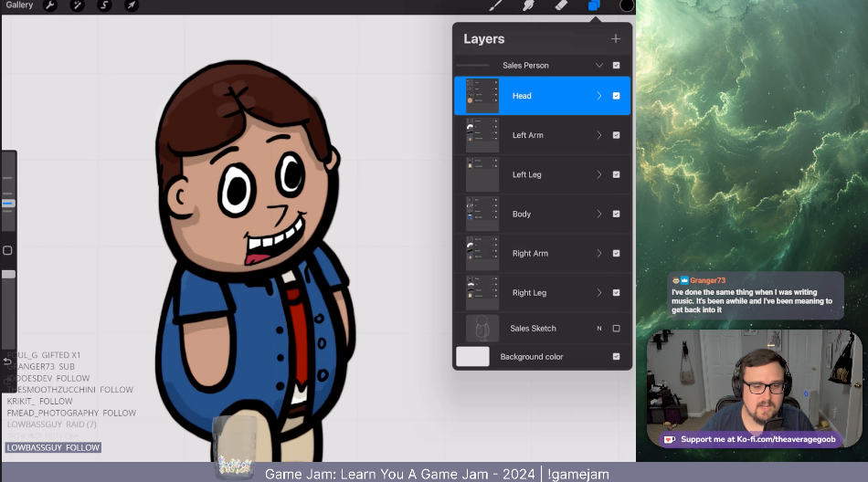Open the Actions wrench menu
Image resolution: width=868 pixels, height=482 pixels.
click(51, 5)
